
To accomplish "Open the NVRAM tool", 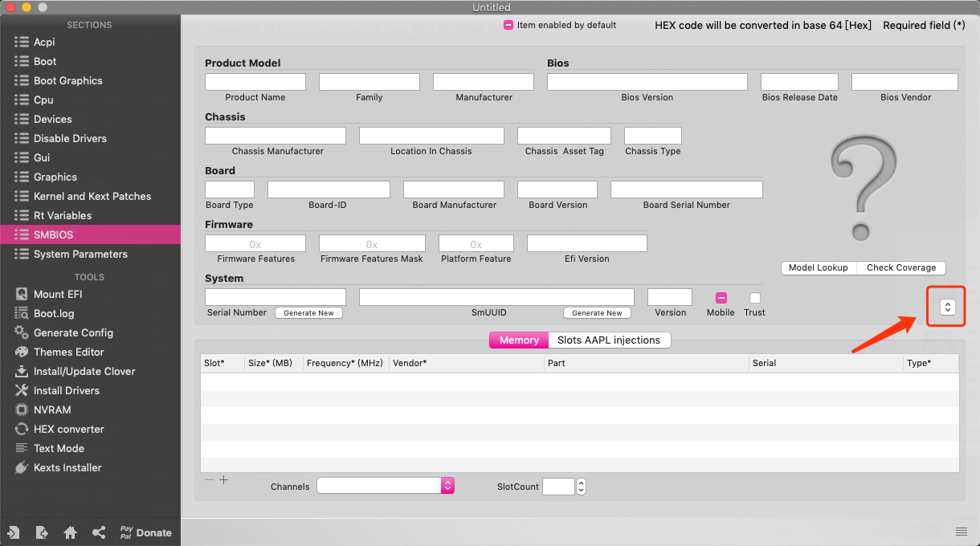I will tap(52, 409).
